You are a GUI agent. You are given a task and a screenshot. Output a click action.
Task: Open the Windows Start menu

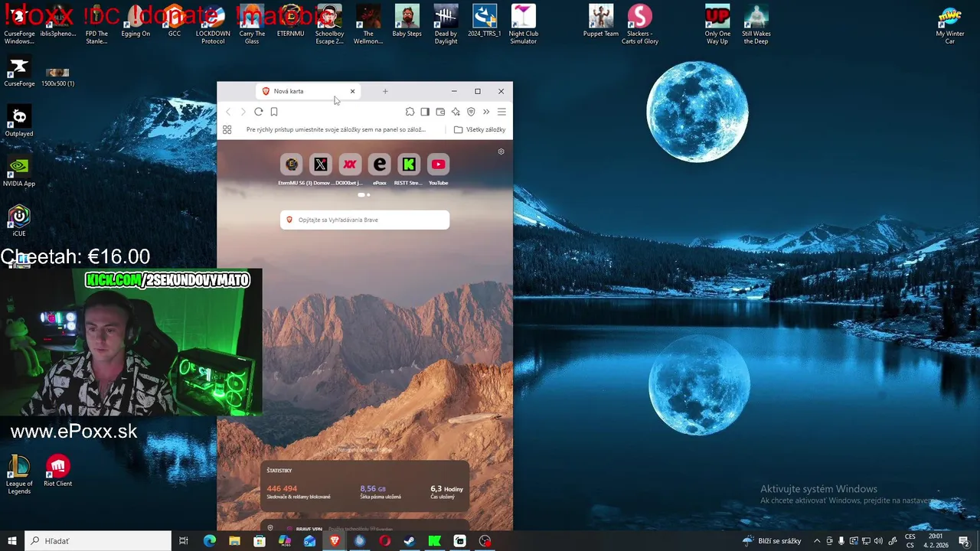pos(12,541)
